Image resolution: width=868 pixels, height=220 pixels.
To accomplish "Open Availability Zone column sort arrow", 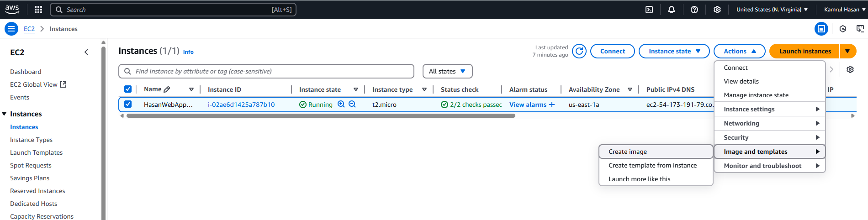I will pos(630,89).
